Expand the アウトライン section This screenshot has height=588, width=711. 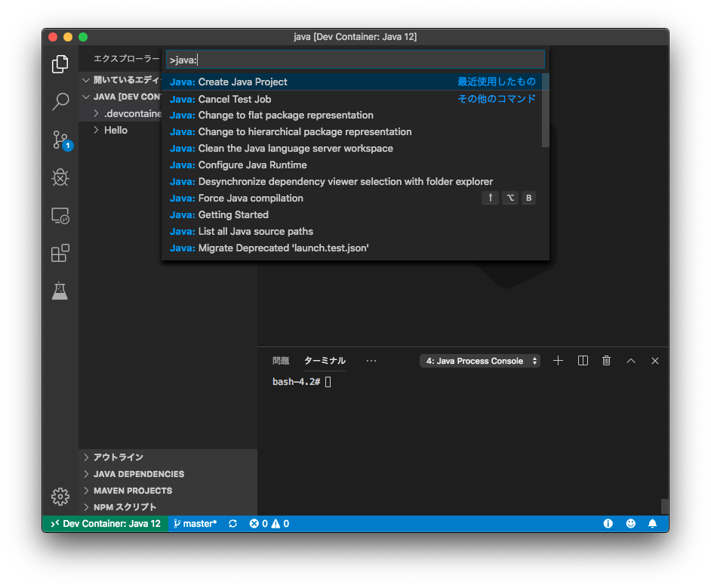(168, 457)
